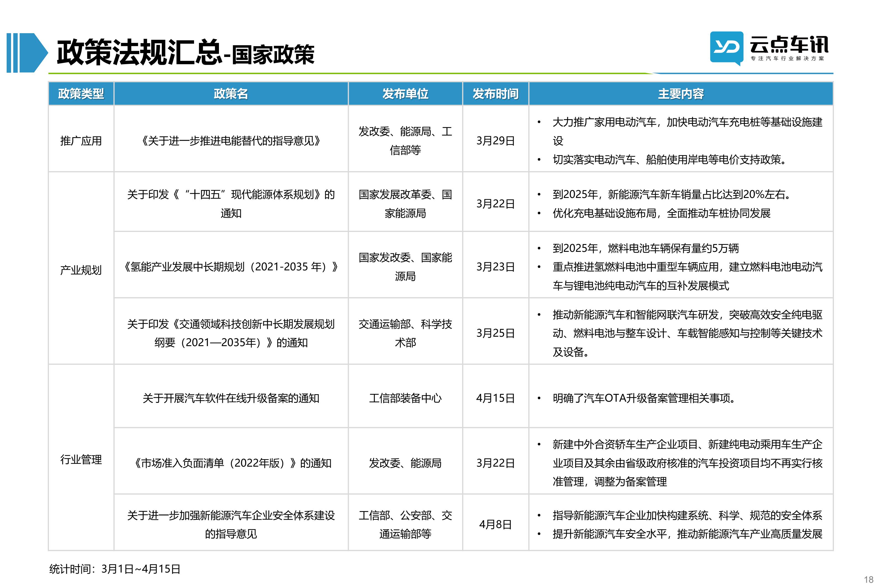Select the 主要内容 column header
The height and width of the screenshot is (588, 882).
click(x=681, y=94)
